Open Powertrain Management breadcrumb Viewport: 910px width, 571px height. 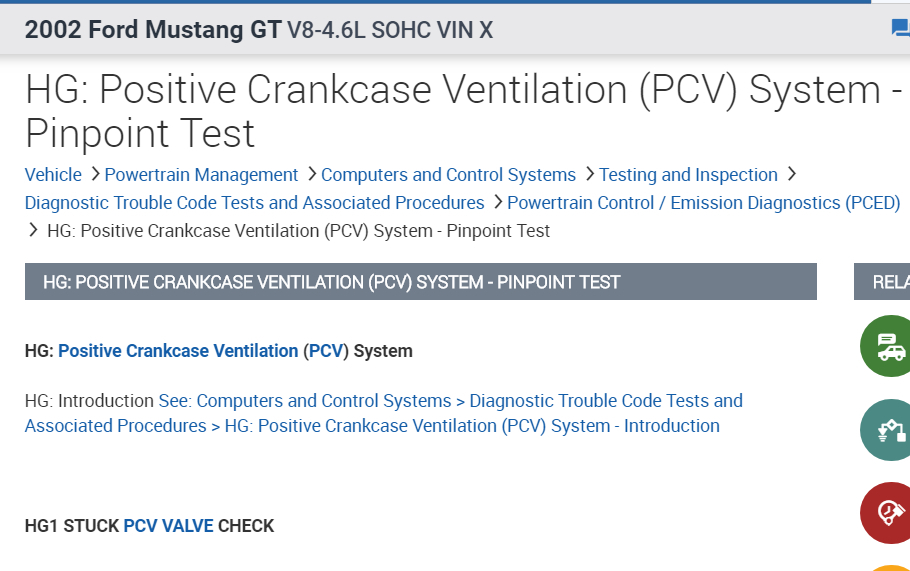[201, 175]
